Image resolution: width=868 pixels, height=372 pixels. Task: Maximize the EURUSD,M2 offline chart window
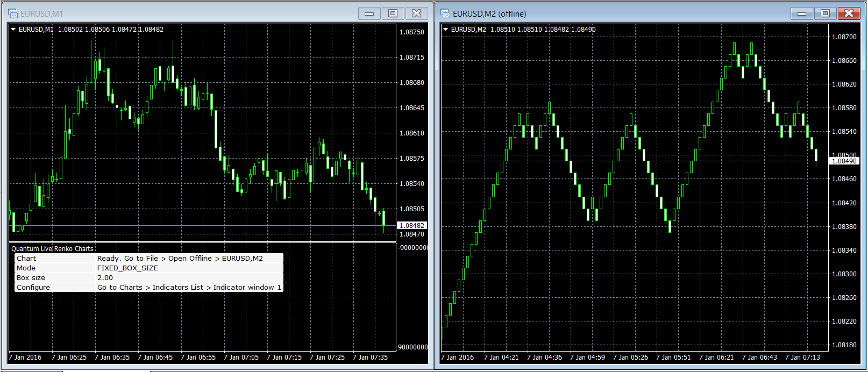tap(825, 13)
